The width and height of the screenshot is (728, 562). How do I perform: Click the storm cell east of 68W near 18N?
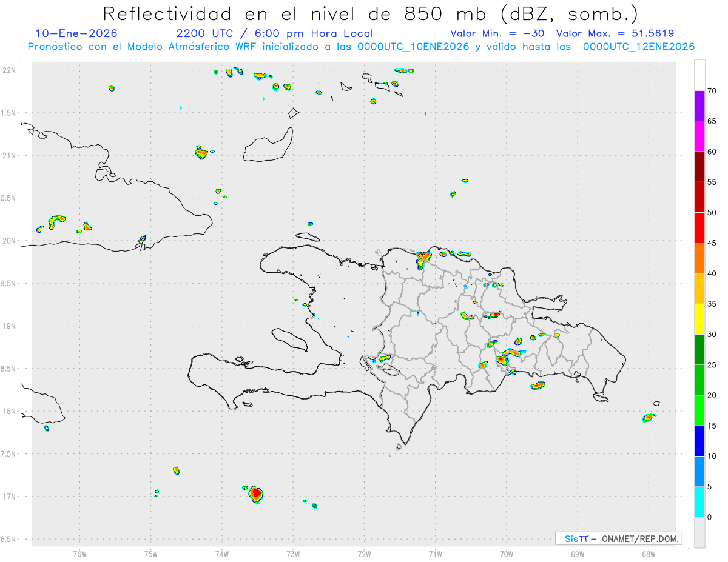[x=649, y=417]
